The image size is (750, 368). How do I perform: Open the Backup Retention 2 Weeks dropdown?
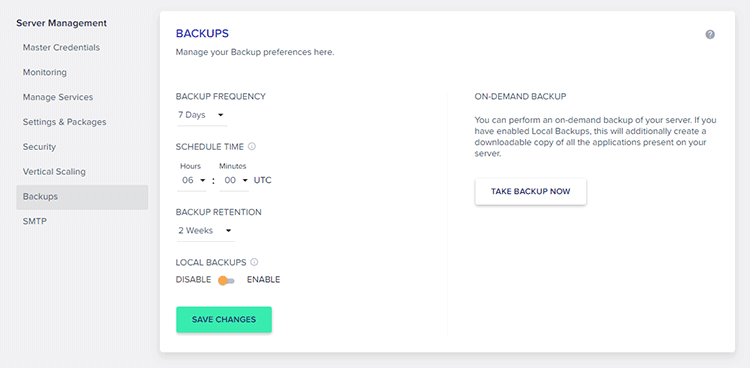pos(206,231)
